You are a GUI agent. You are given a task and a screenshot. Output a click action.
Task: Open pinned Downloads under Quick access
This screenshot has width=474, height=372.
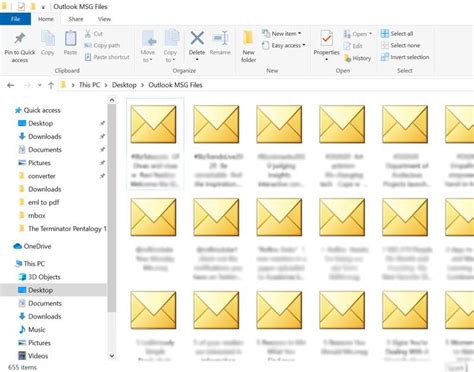coord(40,136)
